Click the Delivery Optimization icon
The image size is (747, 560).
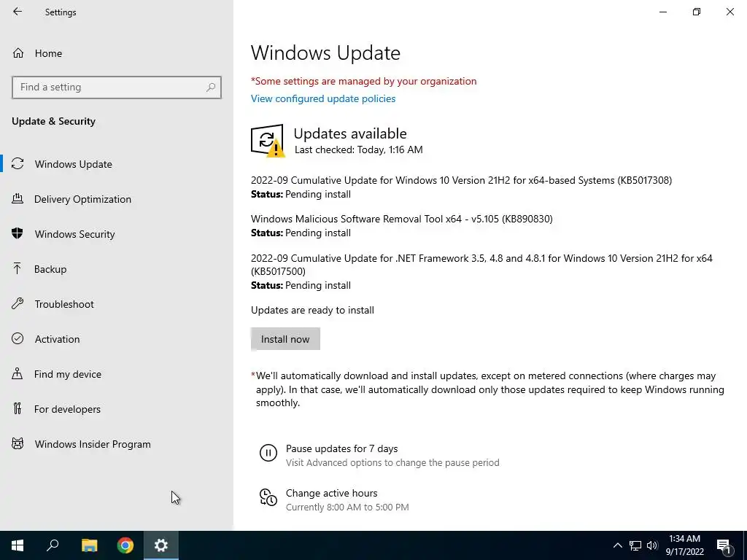[x=18, y=198]
